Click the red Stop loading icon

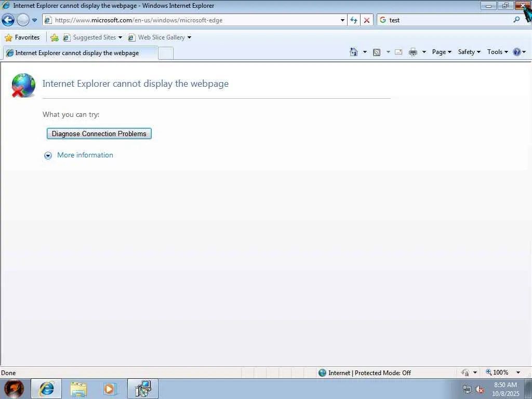pyautogui.click(x=367, y=20)
